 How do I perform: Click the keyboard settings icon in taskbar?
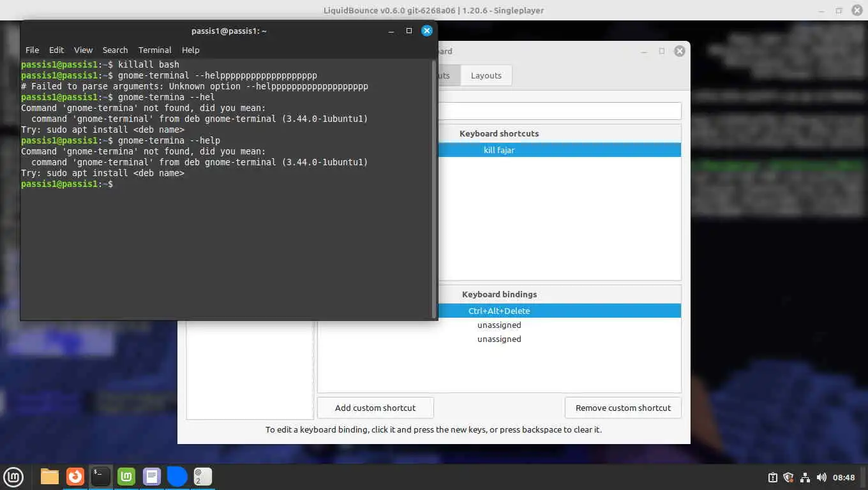(x=203, y=477)
